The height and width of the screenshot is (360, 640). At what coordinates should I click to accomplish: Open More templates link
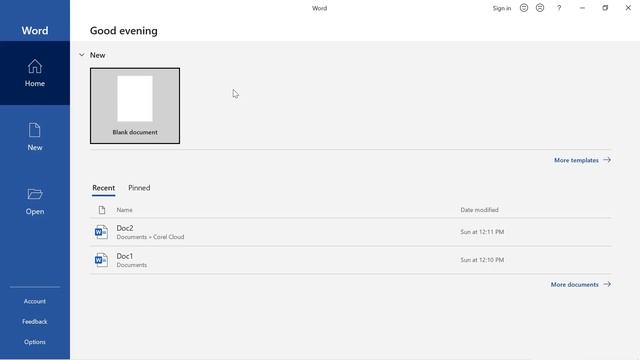[x=582, y=160]
